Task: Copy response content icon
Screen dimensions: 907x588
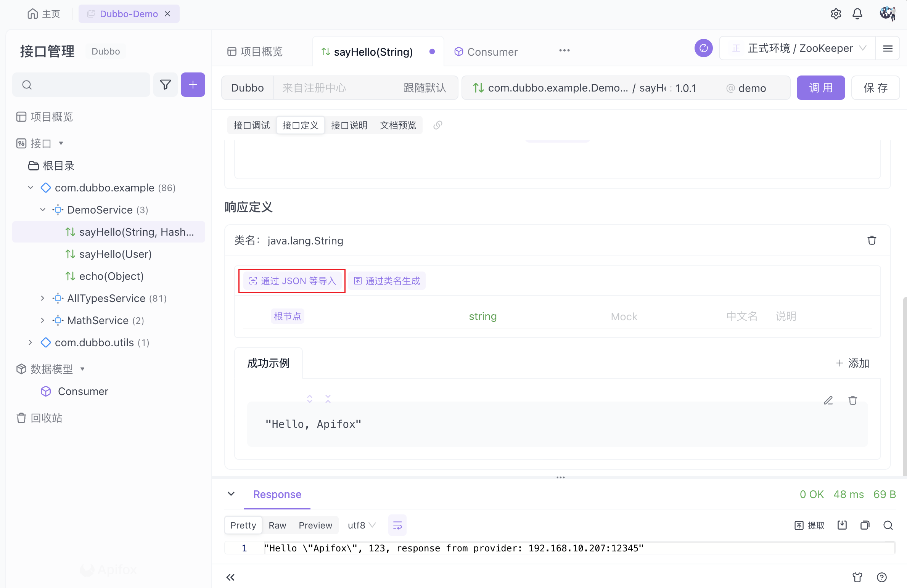Action: coord(865,525)
